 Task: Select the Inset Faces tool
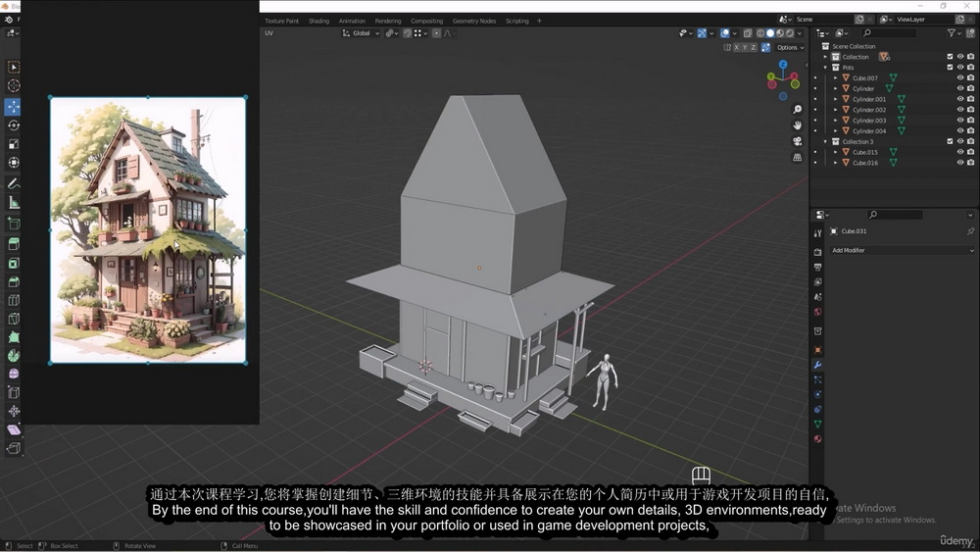point(13,263)
